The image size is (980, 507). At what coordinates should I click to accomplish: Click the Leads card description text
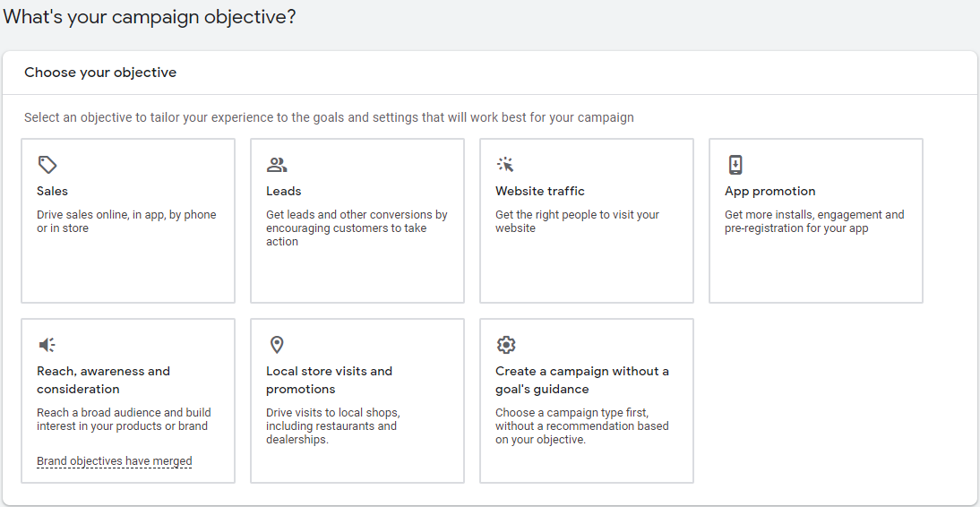(x=357, y=228)
